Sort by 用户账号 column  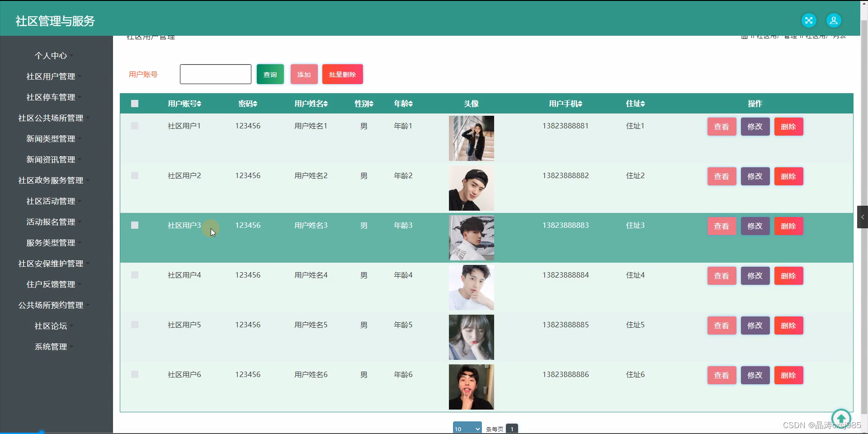click(184, 104)
